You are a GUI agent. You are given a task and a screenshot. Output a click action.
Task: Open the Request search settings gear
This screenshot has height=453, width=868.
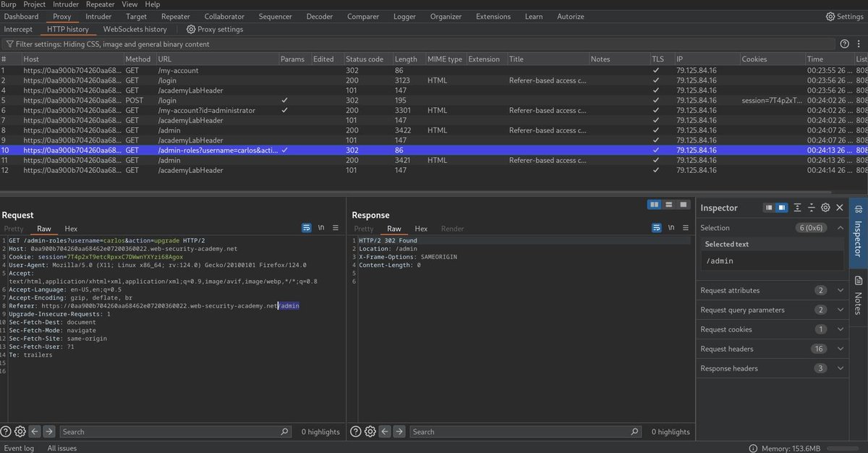20,431
